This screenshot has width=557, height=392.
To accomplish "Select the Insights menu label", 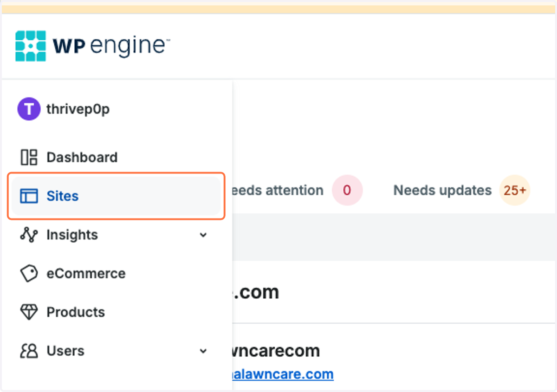I will click(72, 235).
